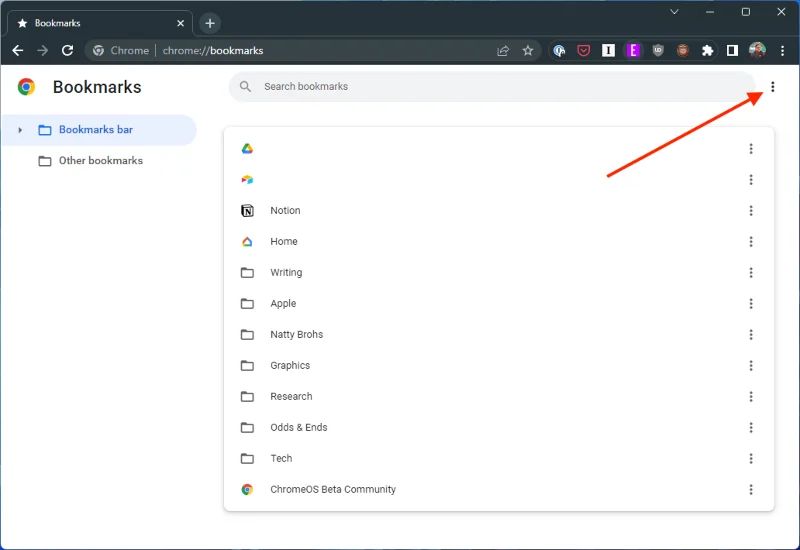The width and height of the screenshot is (800, 550).
Task: Open the Extensions puzzle piece menu
Action: click(708, 50)
